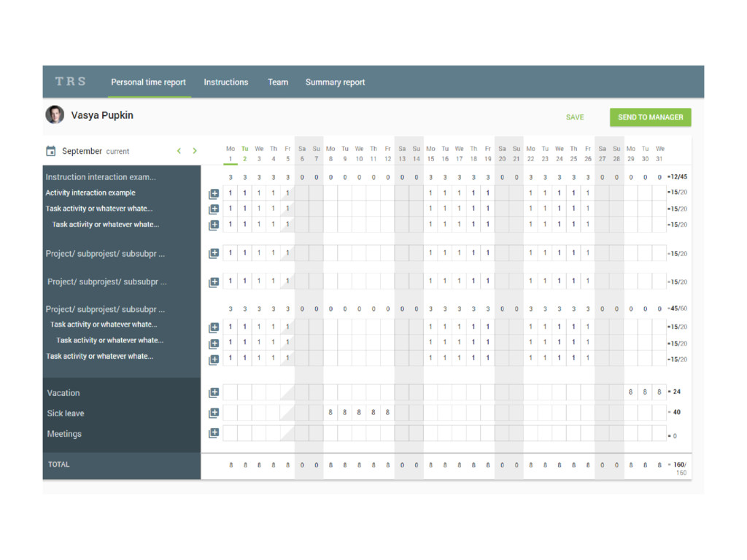Click the We 31 date column header

pyautogui.click(x=659, y=154)
